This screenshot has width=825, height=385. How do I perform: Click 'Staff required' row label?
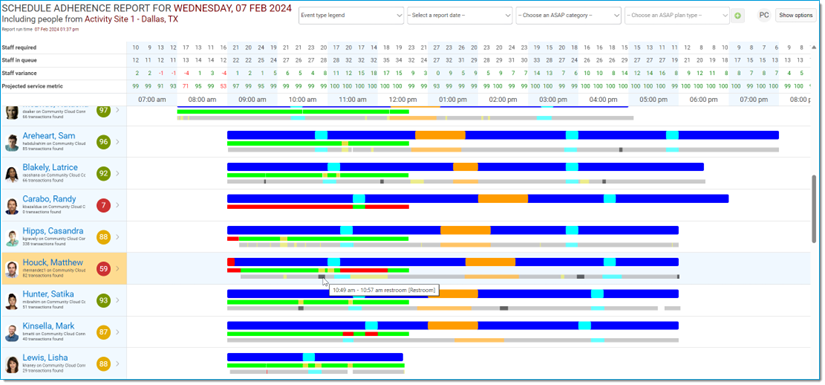point(19,48)
